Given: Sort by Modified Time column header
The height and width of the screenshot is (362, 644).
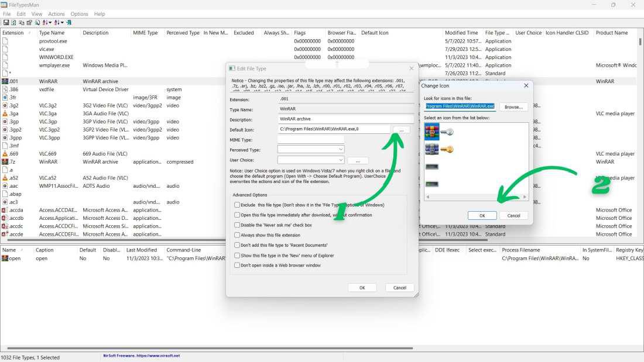Looking at the screenshot, I should pyautogui.click(x=462, y=33).
